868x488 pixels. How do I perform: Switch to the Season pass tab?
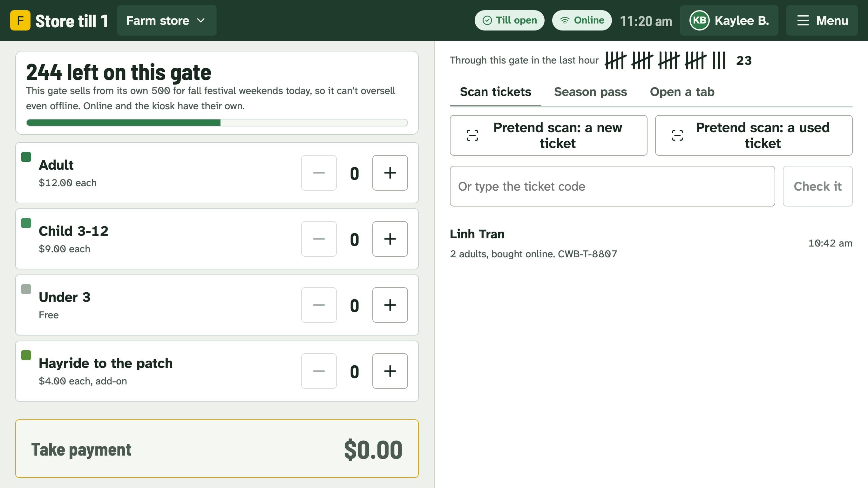(590, 92)
